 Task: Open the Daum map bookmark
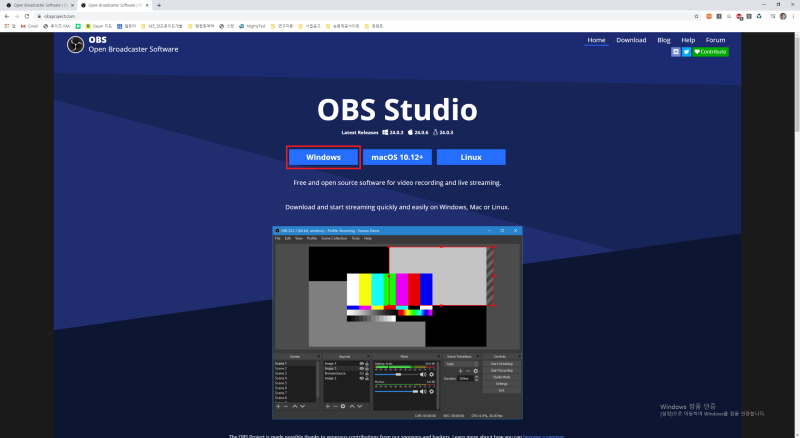(99, 26)
